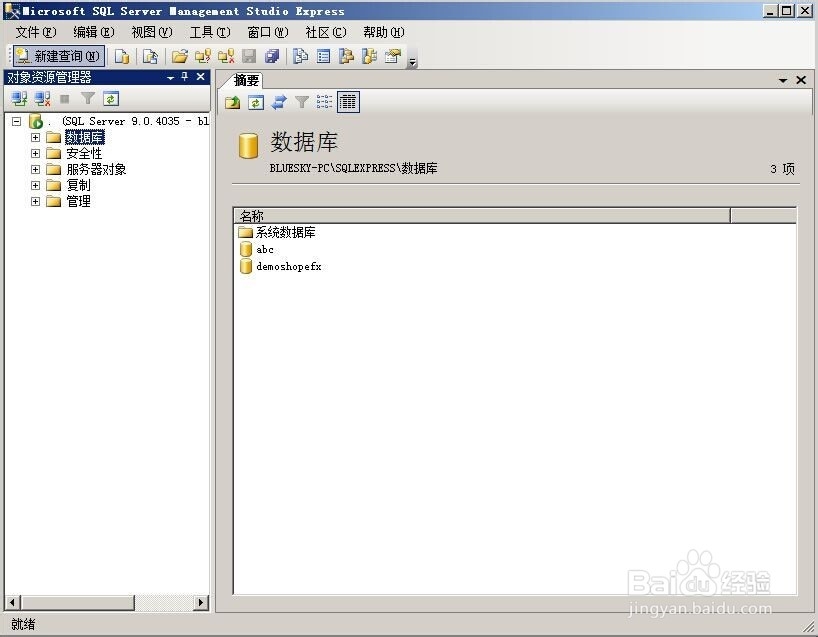The height and width of the screenshot is (637, 818).
Task: Switch the summary to report (details) view
Action: [x=348, y=102]
